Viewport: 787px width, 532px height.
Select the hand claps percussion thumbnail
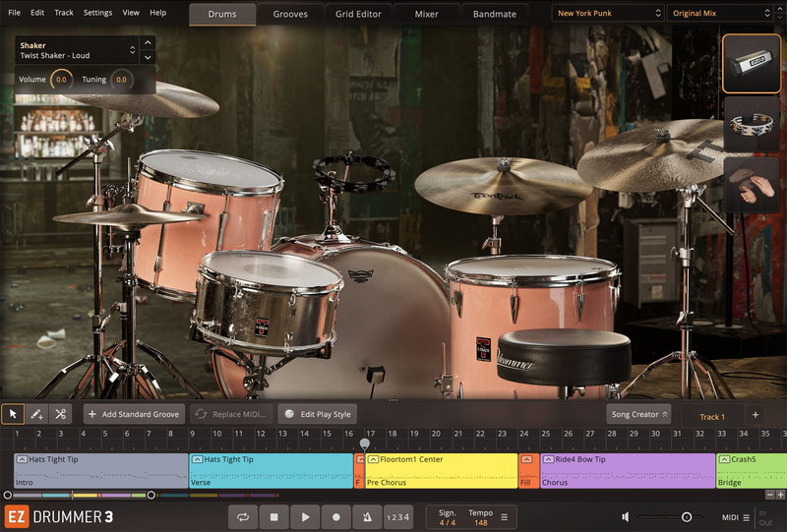click(x=752, y=185)
